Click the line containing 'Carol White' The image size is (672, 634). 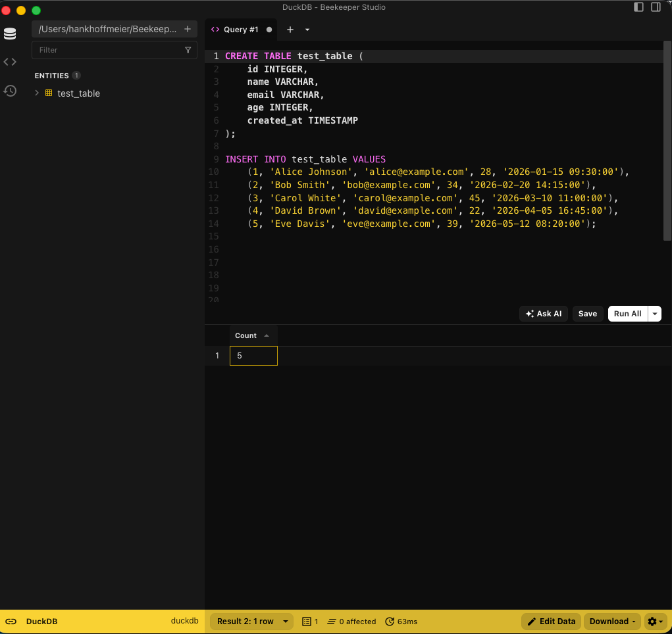pyautogui.click(x=433, y=198)
